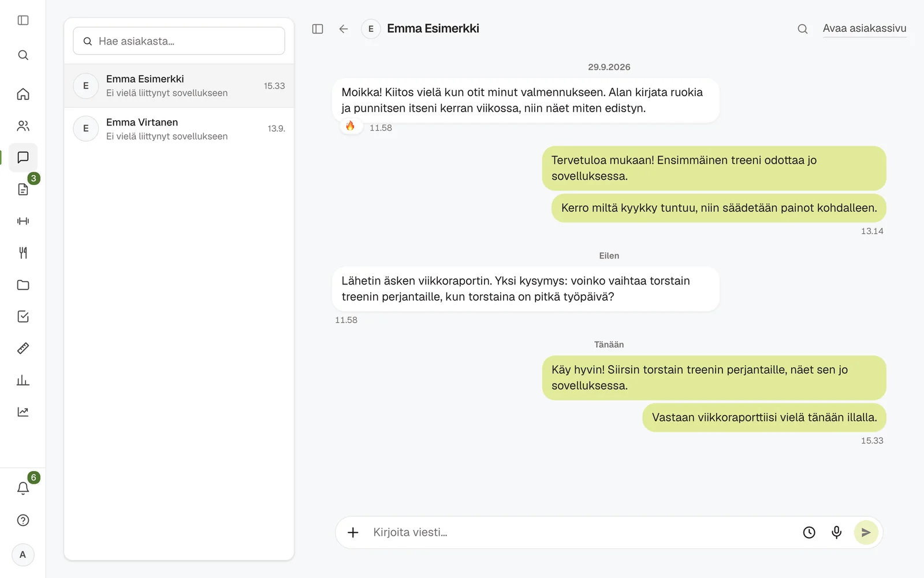This screenshot has height=578, width=924.
Task: Click message starting with Tervetuloa mukaan
Action: coord(714,168)
